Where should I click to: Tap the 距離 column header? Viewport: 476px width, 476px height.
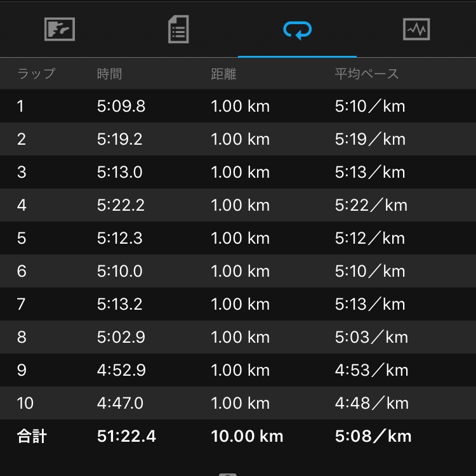223,74
